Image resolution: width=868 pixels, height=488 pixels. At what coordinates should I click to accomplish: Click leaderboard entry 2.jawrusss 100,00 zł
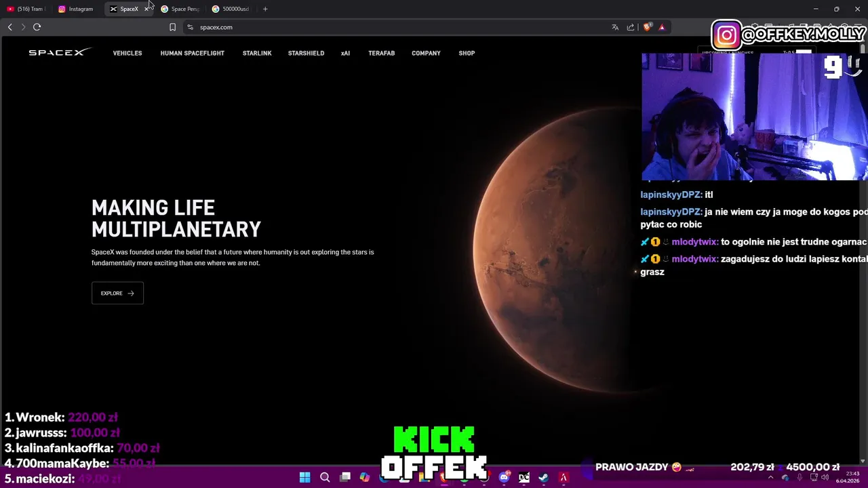point(62,432)
